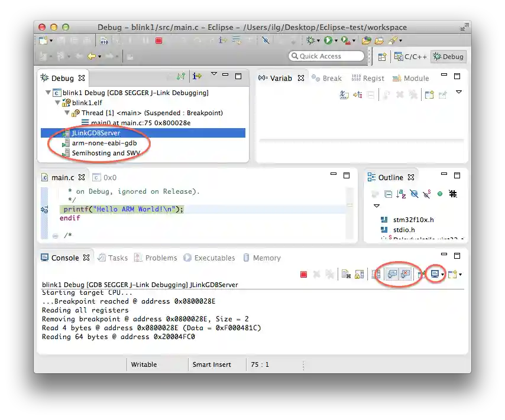Open the Display Selected Console dropdown
The height and width of the screenshot is (420, 505).
pos(442,275)
